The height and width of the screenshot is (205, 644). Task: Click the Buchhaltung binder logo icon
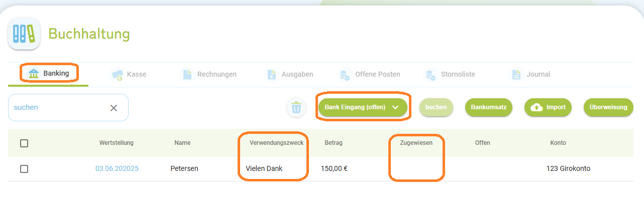pos(24,34)
